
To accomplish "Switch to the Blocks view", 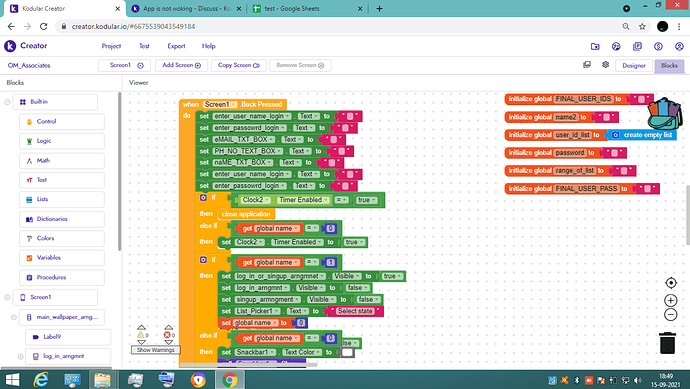I will click(x=669, y=66).
